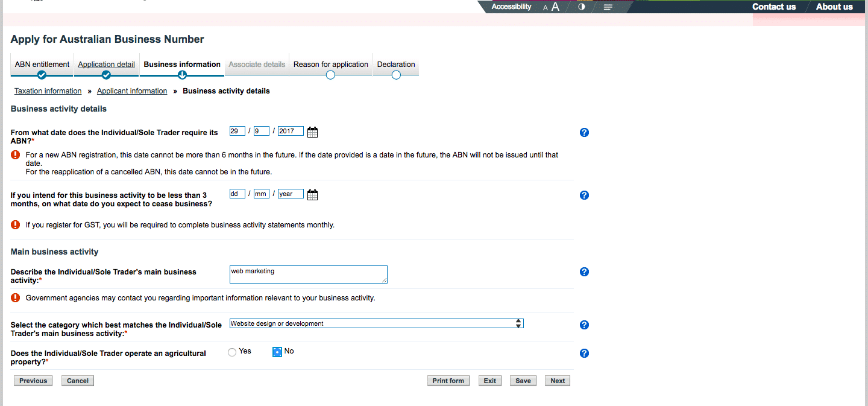
Task: Click the Save button
Action: (x=523, y=381)
